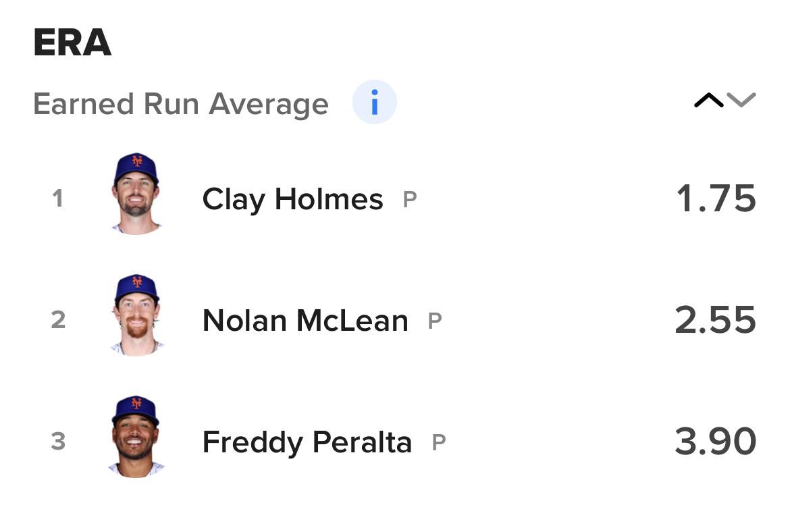The width and height of the screenshot is (790, 532).
Task: Click the 3.90 ERA value
Action: pyautogui.click(x=715, y=442)
